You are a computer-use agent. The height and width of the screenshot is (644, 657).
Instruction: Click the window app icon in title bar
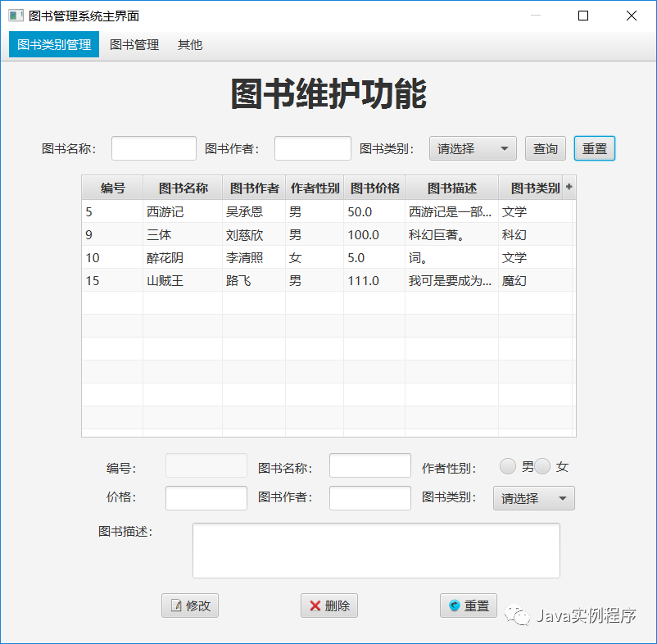pyautogui.click(x=16, y=16)
